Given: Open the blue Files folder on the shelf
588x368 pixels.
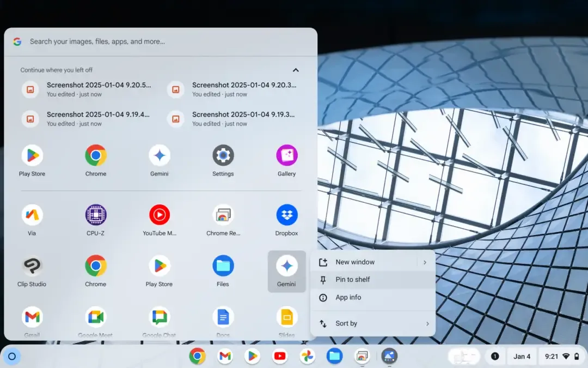Looking at the screenshot, I should [334, 356].
